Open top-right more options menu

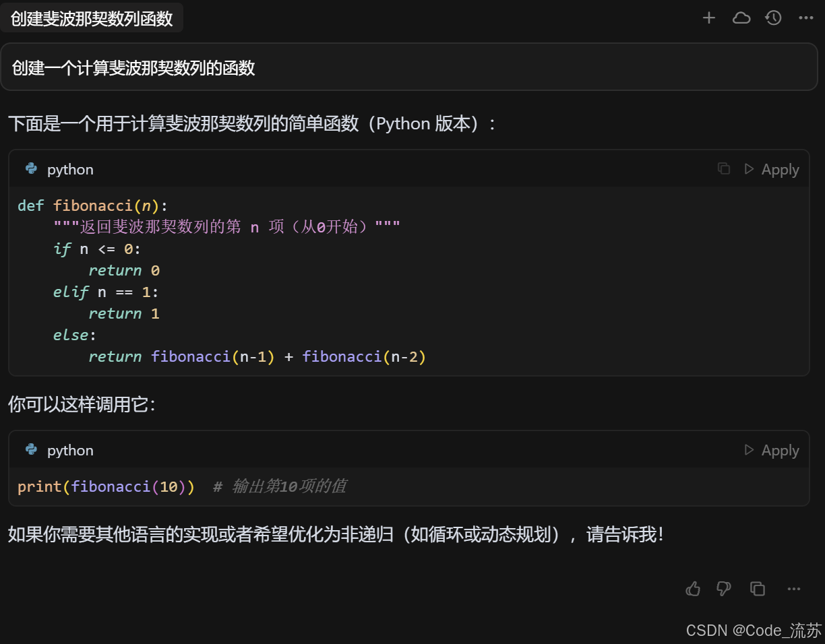tap(806, 18)
